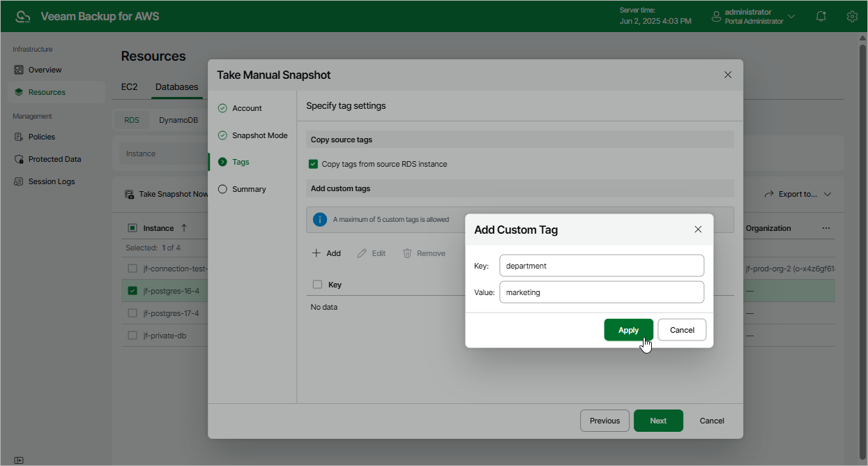Click Previous in the snapshot wizard
Viewport: 868px width, 466px height.
click(x=604, y=421)
